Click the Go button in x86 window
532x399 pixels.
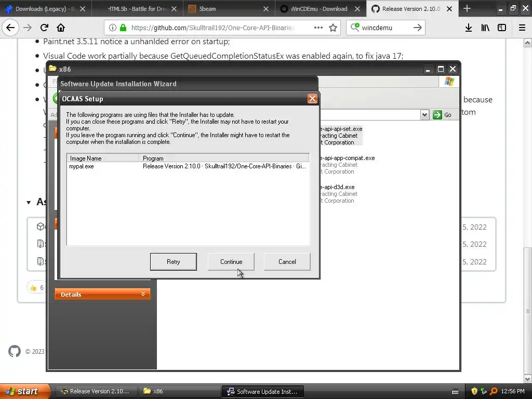(443, 115)
